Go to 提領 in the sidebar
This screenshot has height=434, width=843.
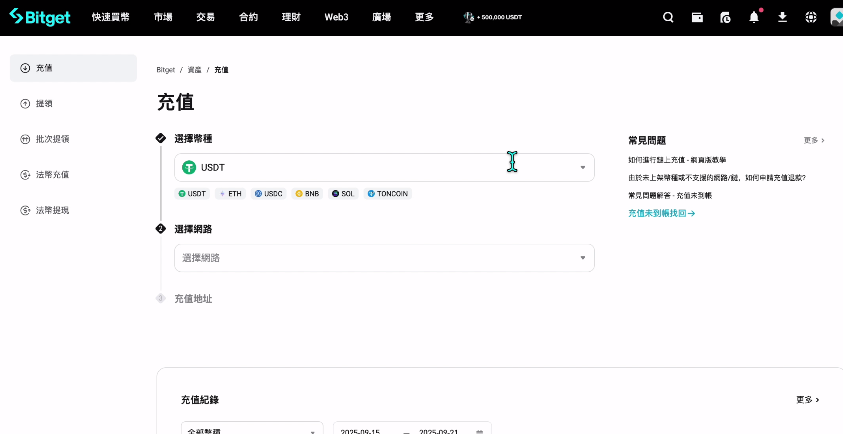click(x=44, y=103)
